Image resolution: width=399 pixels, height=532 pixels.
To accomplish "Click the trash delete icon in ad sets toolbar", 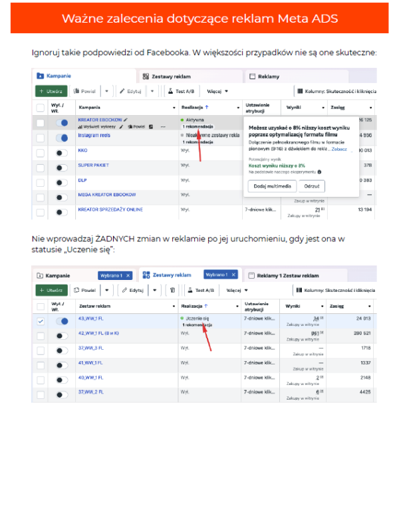I will click(172, 291).
